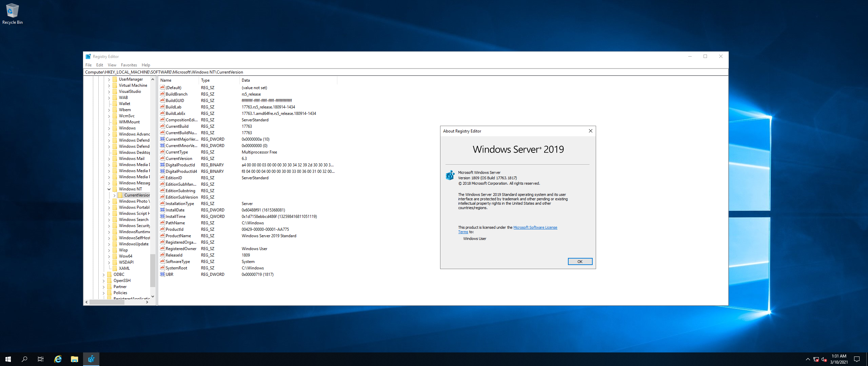This screenshot has height=366, width=868.
Task: Click the tree pane vertical scrollbar thumb
Action: point(153,270)
